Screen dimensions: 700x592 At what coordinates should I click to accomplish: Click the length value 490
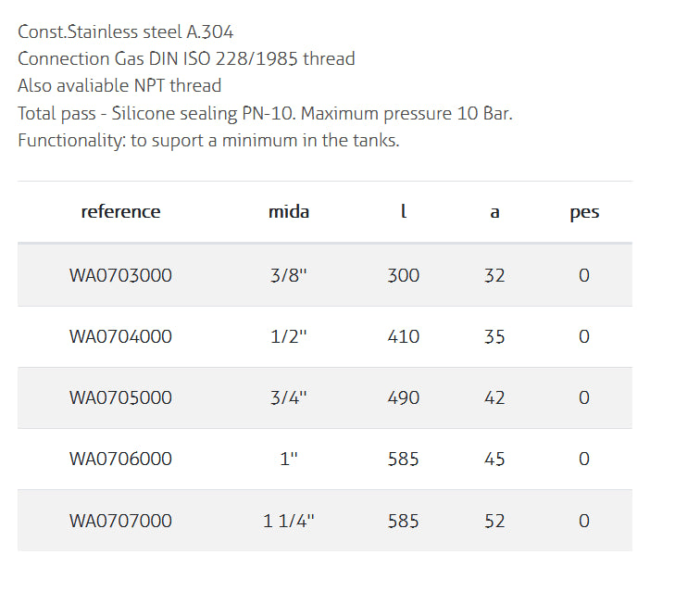point(404,397)
